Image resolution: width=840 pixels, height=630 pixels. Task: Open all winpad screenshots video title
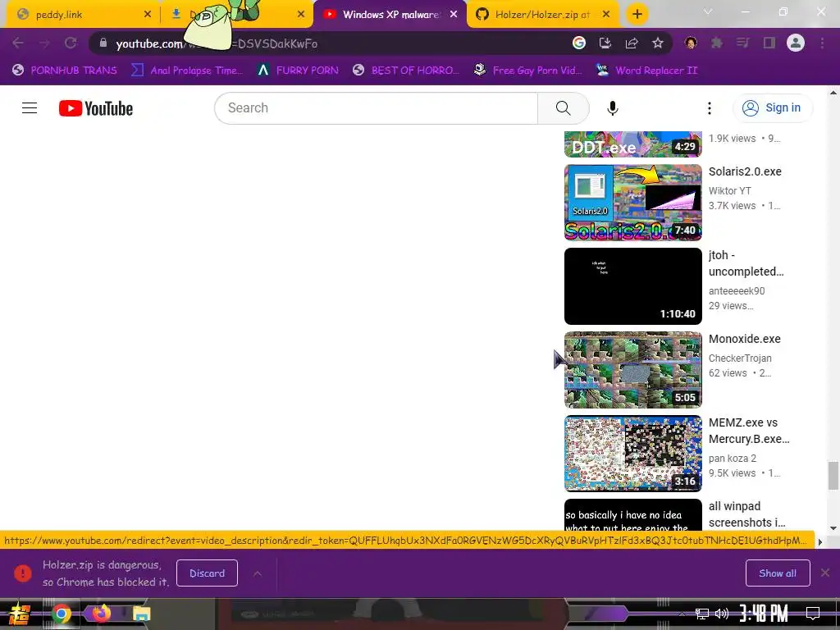(x=746, y=514)
